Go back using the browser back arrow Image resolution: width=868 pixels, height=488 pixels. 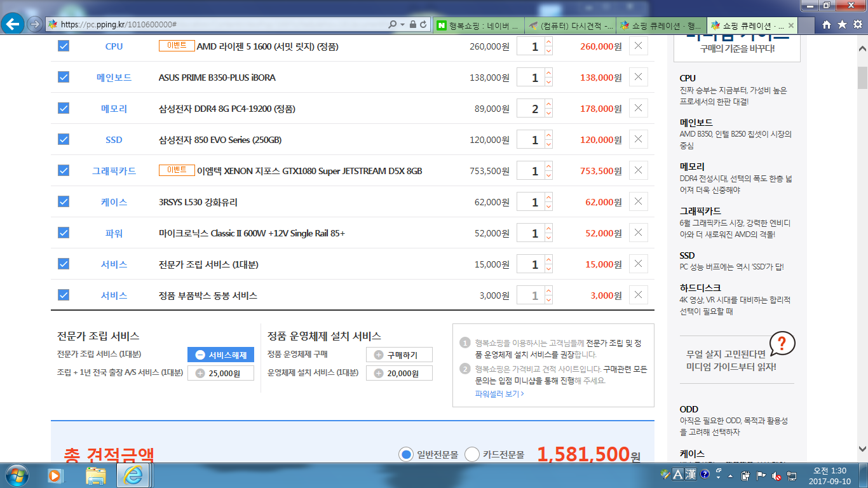coord(14,24)
